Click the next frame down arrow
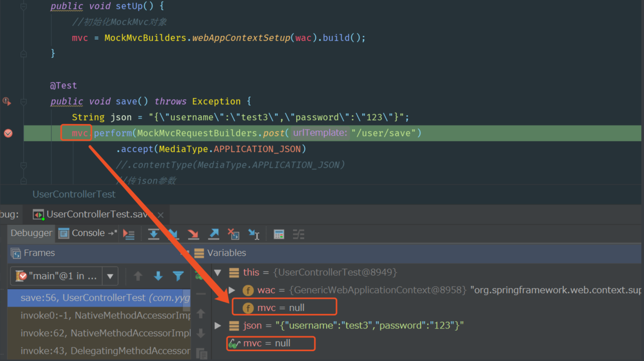The image size is (644, 361). tap(158, 276)
